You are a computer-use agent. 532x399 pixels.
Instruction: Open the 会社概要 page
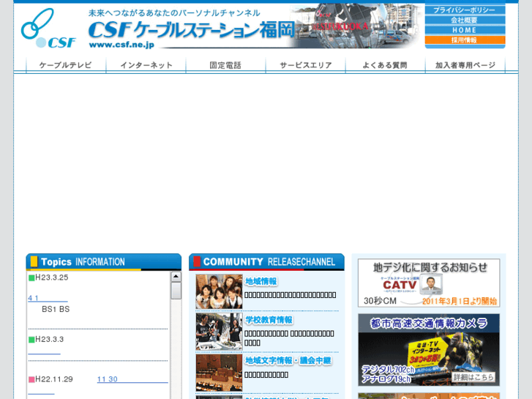465,20
